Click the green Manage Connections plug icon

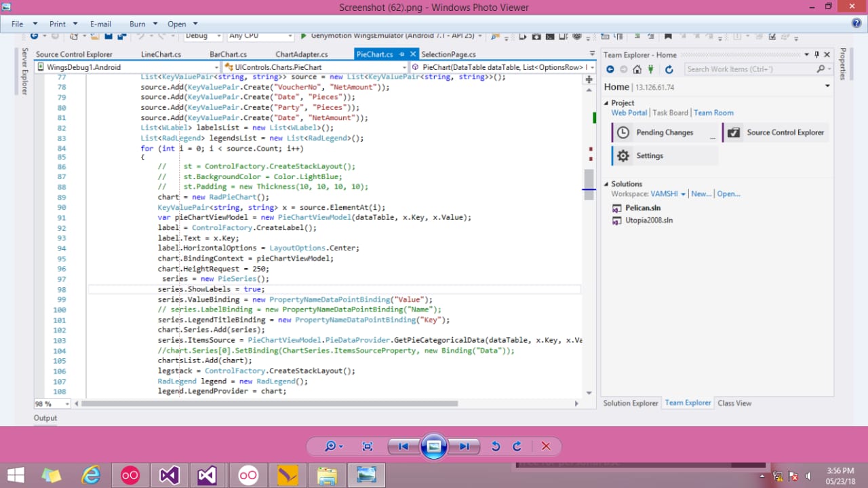tap(651, 69)
